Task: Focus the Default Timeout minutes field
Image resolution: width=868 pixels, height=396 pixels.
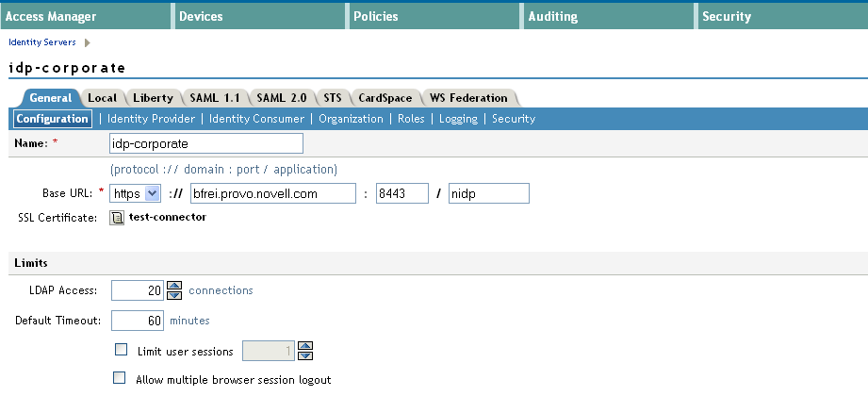Action: pyautogui.click(x=138, y=321)
